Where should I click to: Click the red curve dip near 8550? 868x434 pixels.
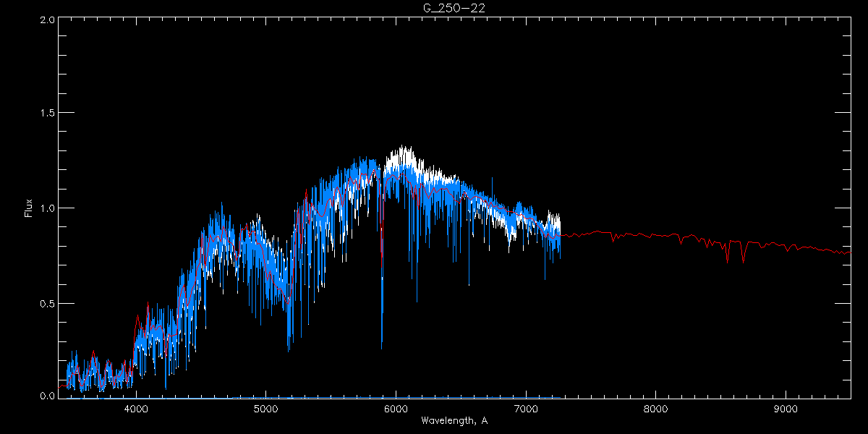tap(728, 260)
